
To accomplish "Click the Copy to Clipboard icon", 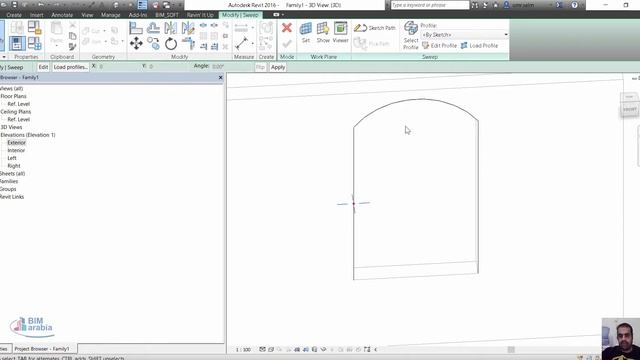I will [x=72, y=36].
